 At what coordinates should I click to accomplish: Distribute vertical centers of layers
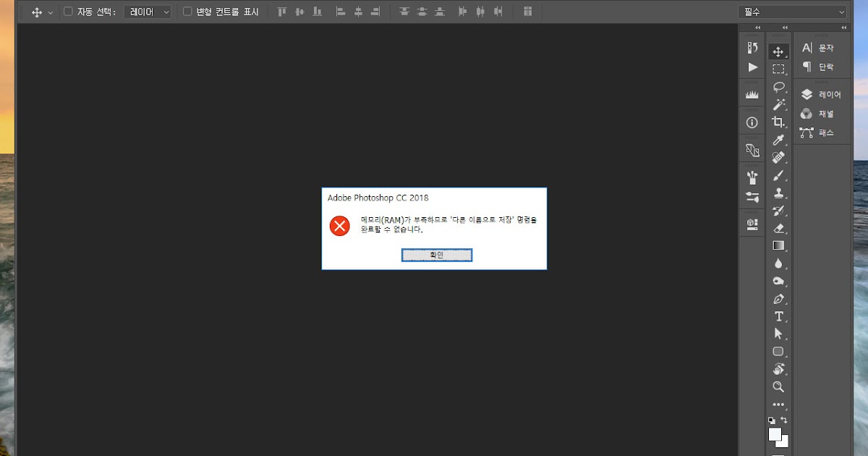[422, 12]
